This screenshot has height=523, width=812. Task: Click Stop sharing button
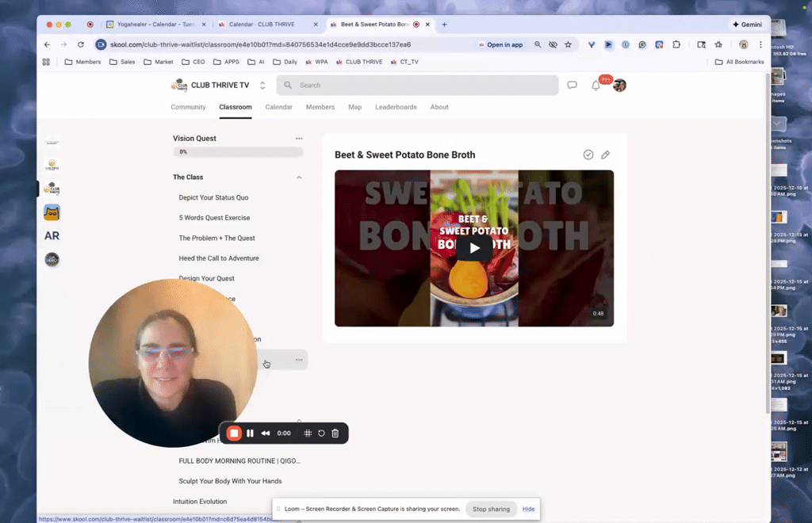[x=491, y=509]
